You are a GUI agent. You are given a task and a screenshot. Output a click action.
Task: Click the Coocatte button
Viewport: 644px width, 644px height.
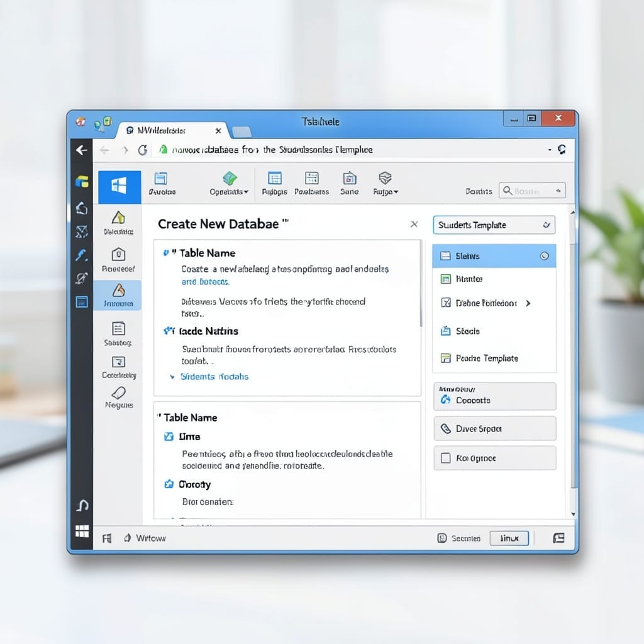pyautogui.click(x=495, y=397)
